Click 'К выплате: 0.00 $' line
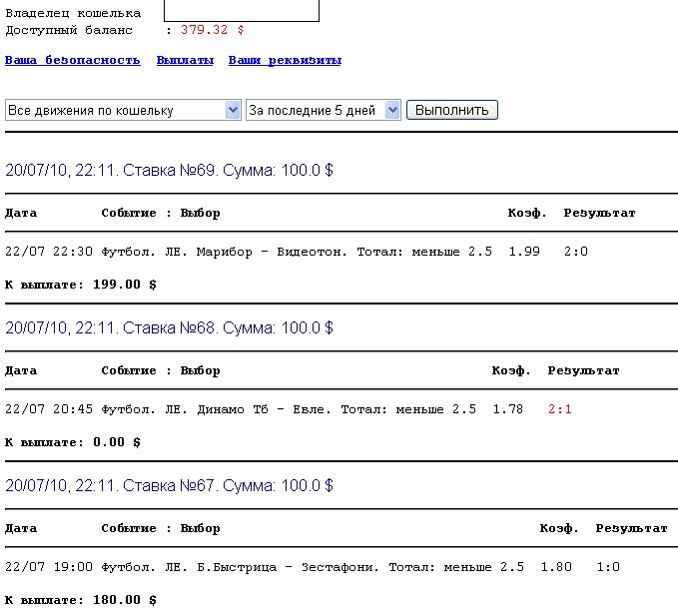 click(x=73, y=442)
